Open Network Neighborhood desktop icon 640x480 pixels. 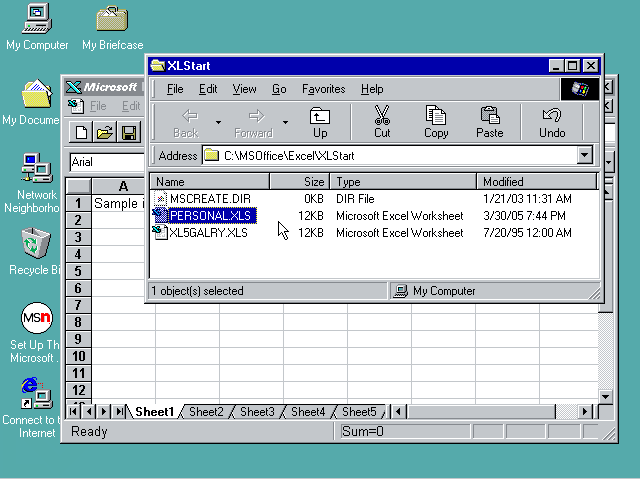coord(37,168)
